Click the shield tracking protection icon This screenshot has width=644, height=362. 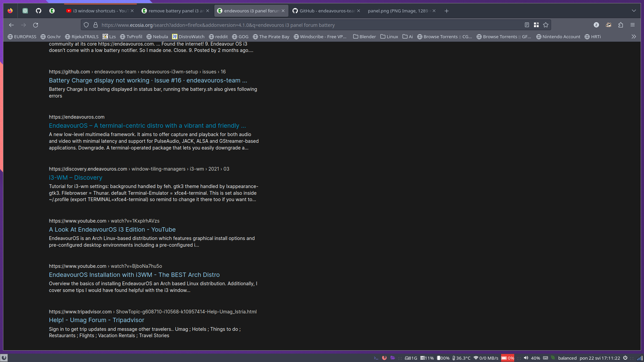(x=86, y=25)
